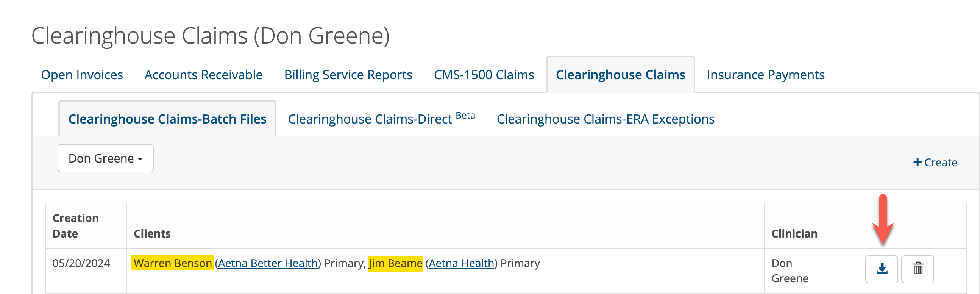Click the Clients column header
This screenshot has width=980, height=294.
click(152, 233)
